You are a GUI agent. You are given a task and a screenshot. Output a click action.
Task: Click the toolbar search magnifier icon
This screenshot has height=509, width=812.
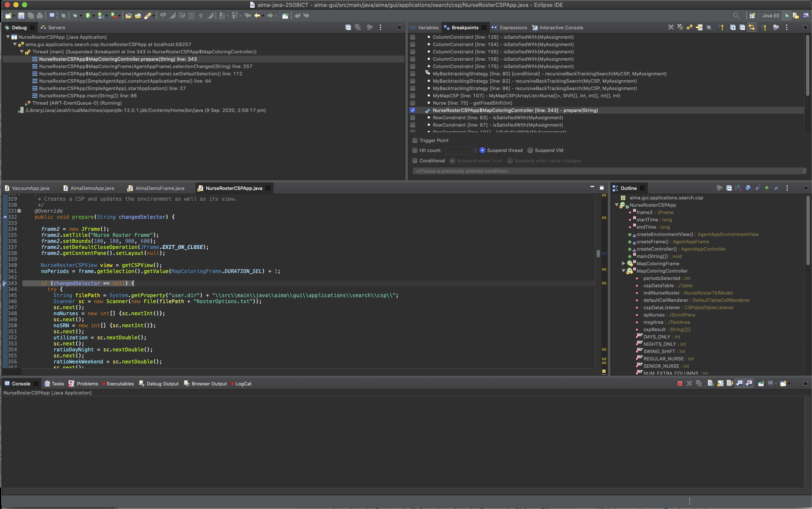pos(736,16)
